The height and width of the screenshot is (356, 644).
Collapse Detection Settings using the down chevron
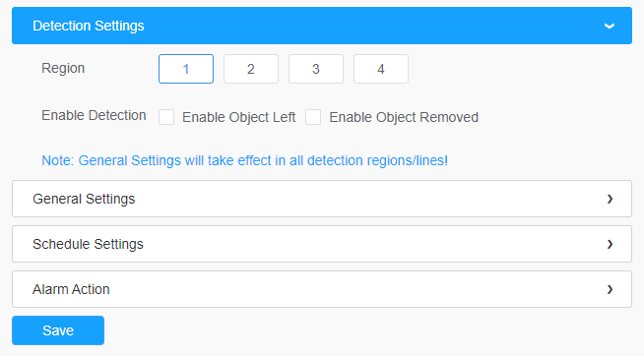pyautogui.click(x=610, y=26)
